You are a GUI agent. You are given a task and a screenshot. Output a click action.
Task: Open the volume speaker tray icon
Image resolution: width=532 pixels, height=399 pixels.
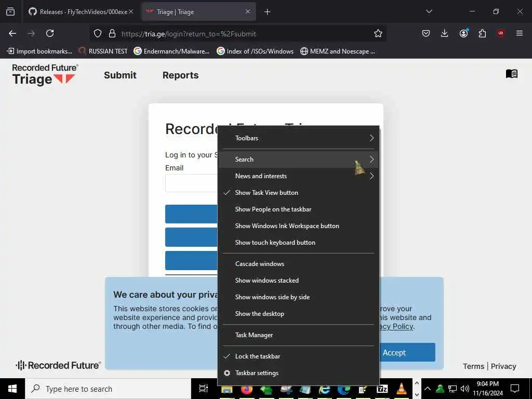pyautogui.click(x=465, y=389)
